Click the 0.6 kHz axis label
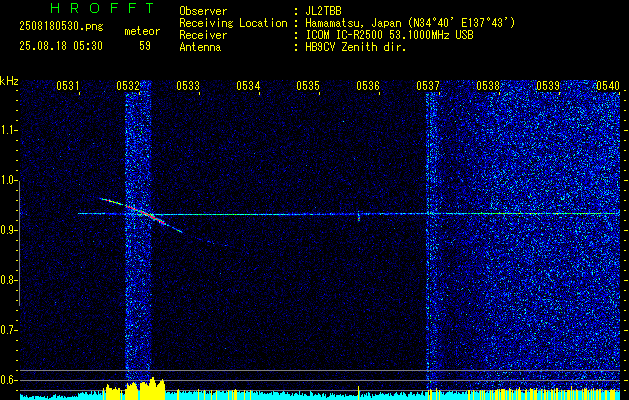This screenshot has height=400, width=629. [x=8, y=380]
